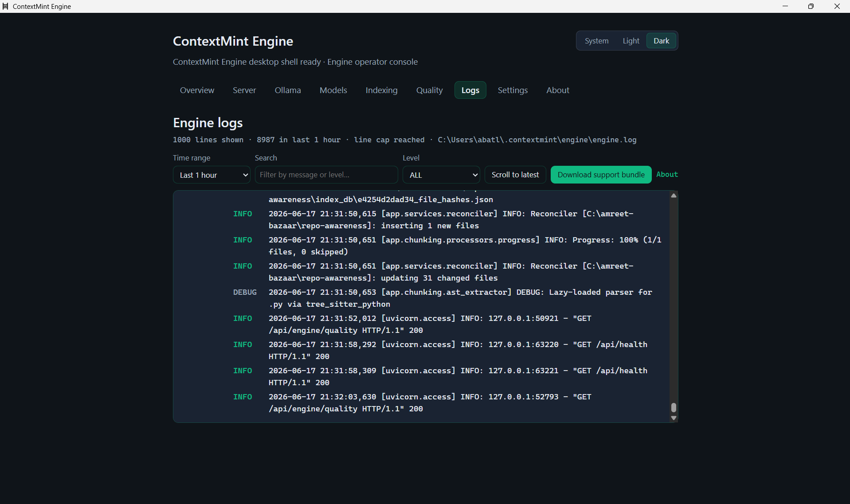Click the log scrollbar down arrow
The width and height of the screenshot is (850, 504).
pyautogui.click(x=674, y=418)
